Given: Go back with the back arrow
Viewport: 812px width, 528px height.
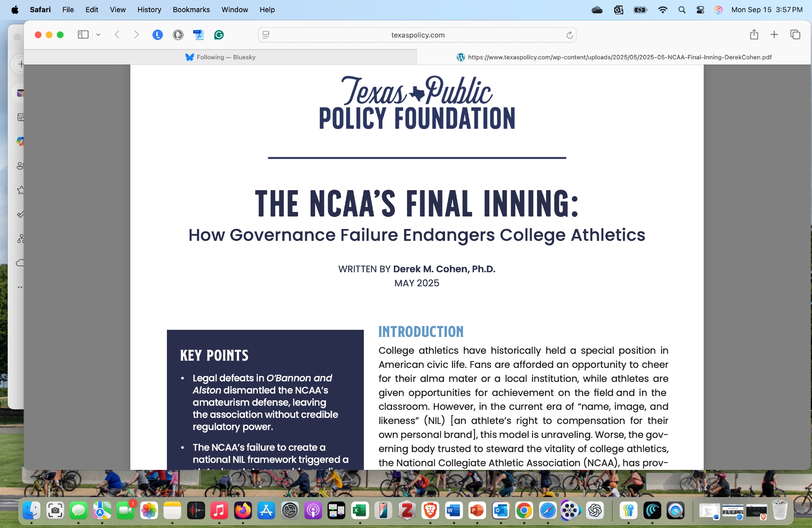Looking at the screenshot, I should [x=117, y=35].
